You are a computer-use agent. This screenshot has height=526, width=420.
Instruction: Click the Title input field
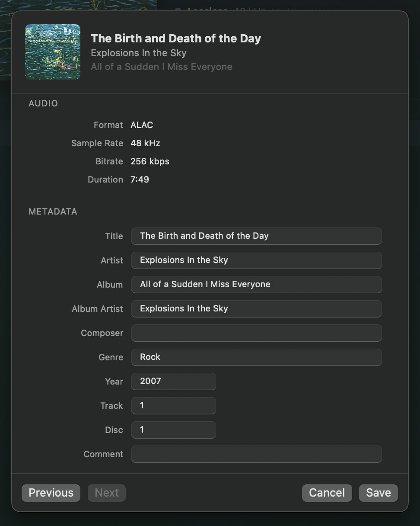pos(257,236)
